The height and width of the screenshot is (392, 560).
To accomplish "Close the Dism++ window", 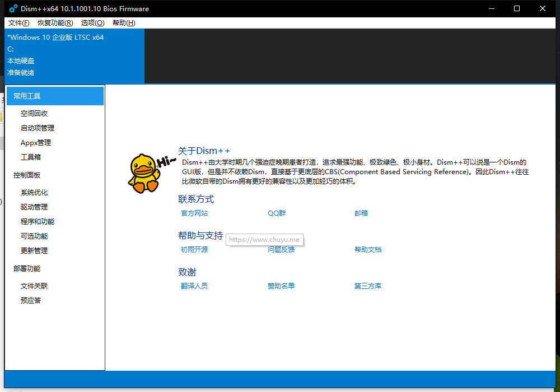I will pyautogui.click(x=543, y=8).
